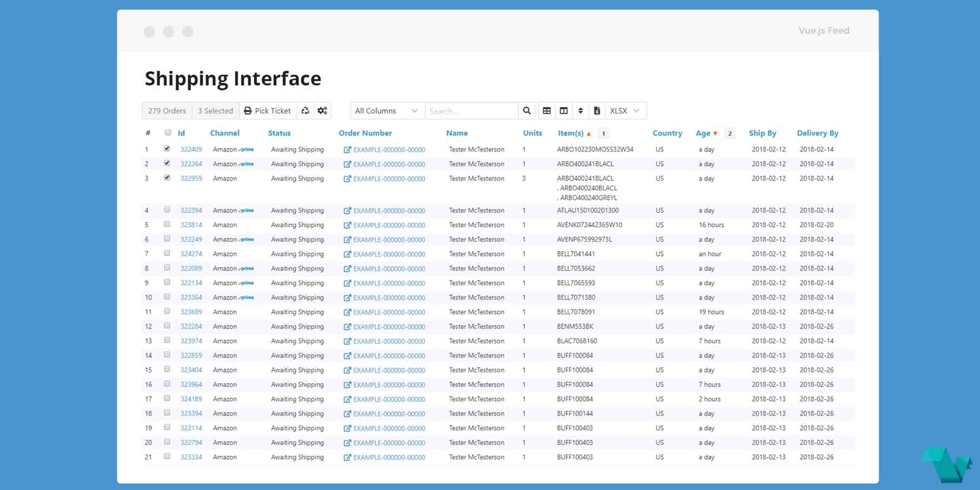Click the Pick Ticket button
980x490 pixels.
268,111
